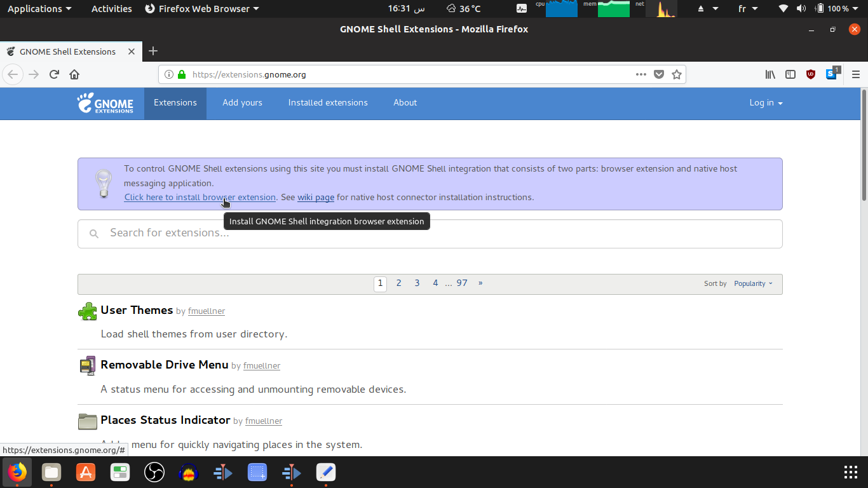Toggle the sidebars icon in toolbar
The width and height of the screenshot is (868, 488).
(x=790, y=74)
